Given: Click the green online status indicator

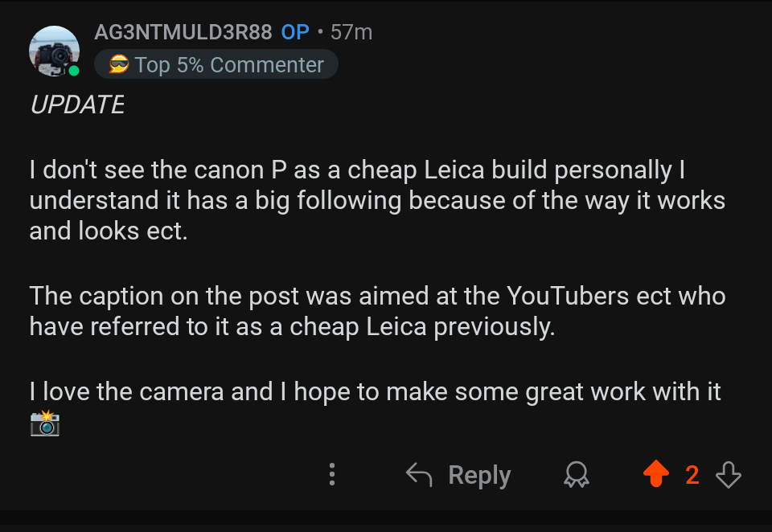Looking at the screenshot, I should coord(75,71).
